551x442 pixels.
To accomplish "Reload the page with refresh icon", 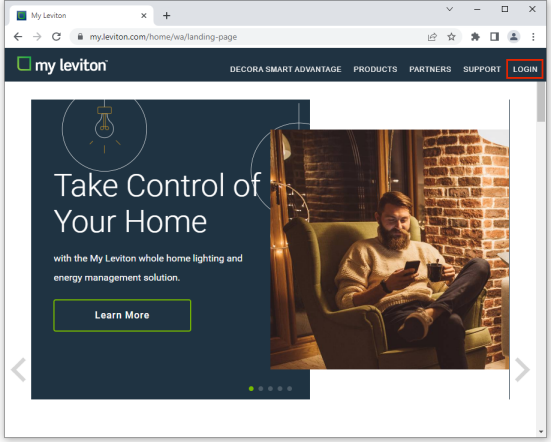I will [x=56, y=37].
